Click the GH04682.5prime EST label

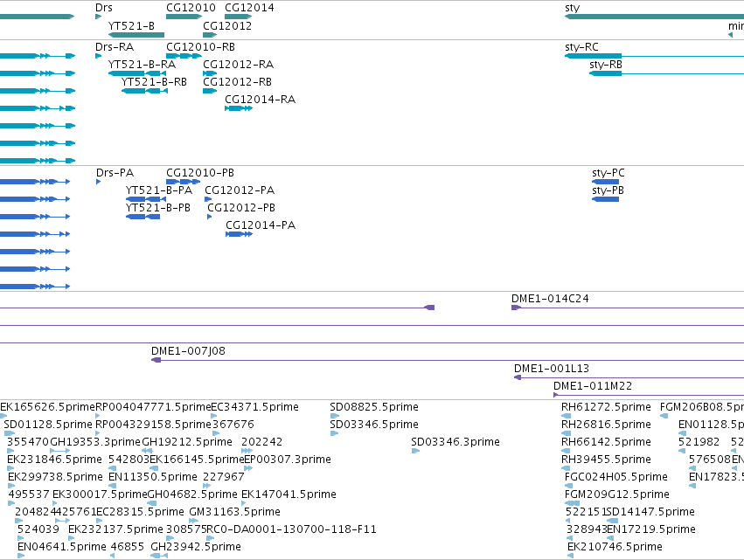pyautogui.click(x=192, y=494)
